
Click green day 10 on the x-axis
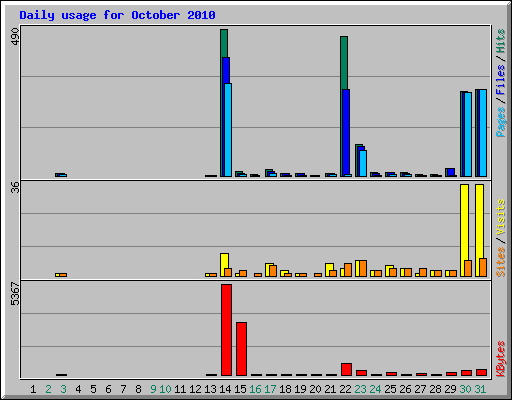[165, 389]
